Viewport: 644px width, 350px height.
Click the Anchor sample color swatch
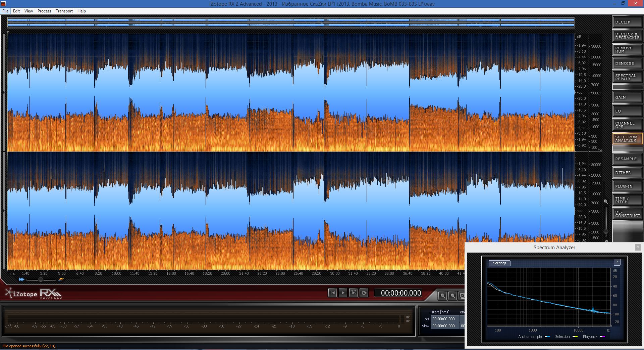coord(547,337)
